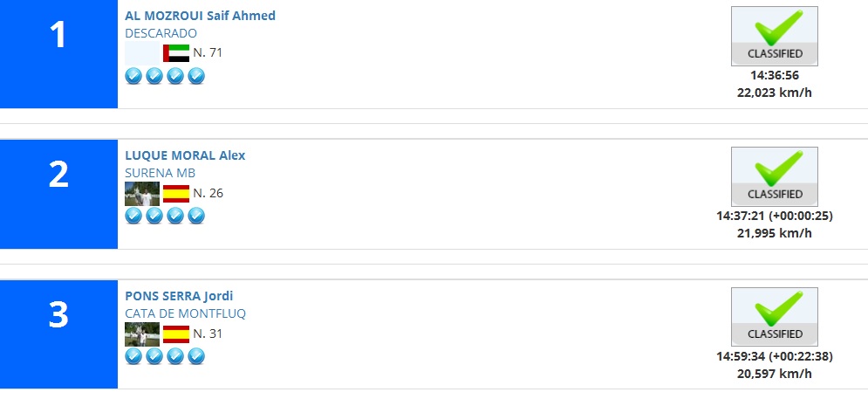Click the blank photo placeholder for N. 71
This screenshot has height=399, width=868.
142,53
